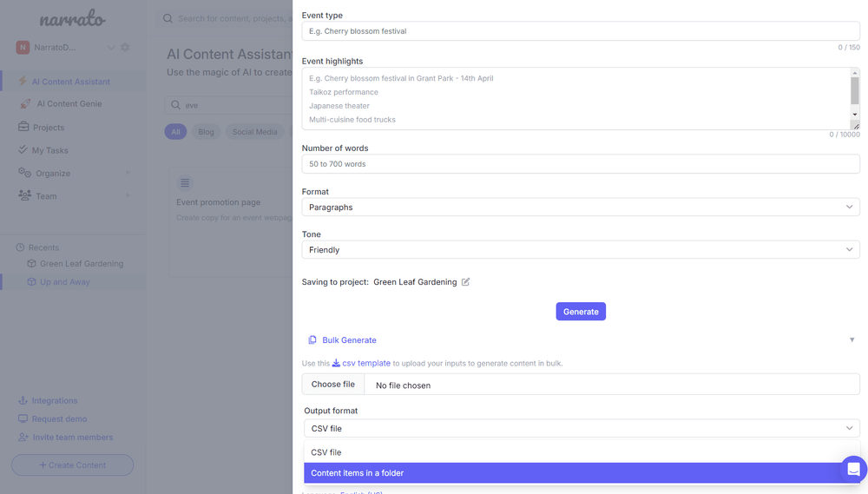Open the chat support bubble icon
The height and width of the screenshot is (494, 868).
853,469
